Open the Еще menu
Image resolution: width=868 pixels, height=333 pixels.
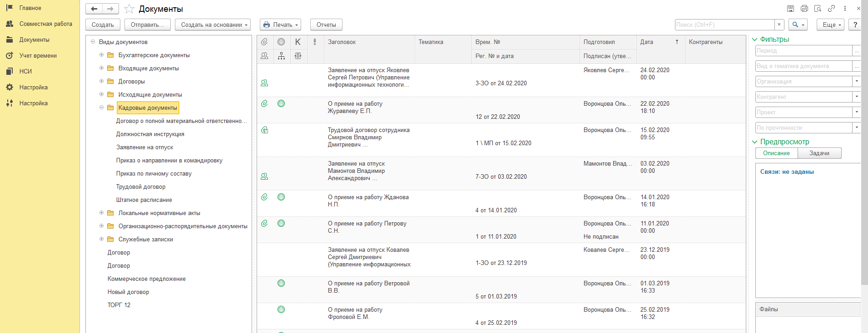click(830, 24)
